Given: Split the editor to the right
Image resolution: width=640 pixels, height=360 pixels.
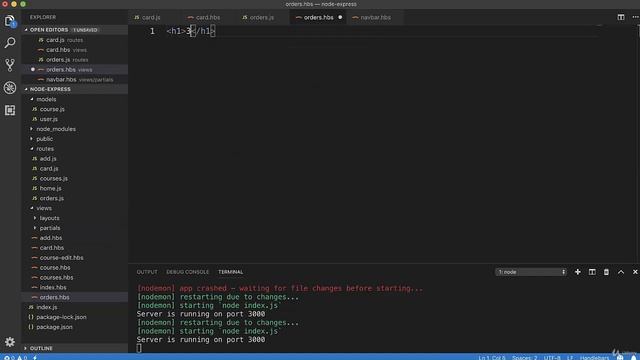Looking at the screenshot, I should coord(621,17).
